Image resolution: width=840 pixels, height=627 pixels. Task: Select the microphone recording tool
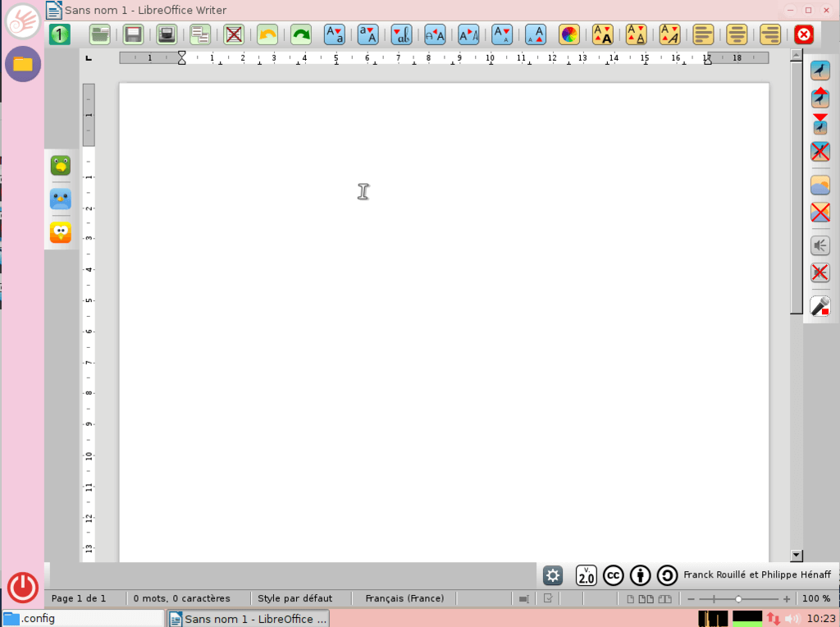[819, 306]
